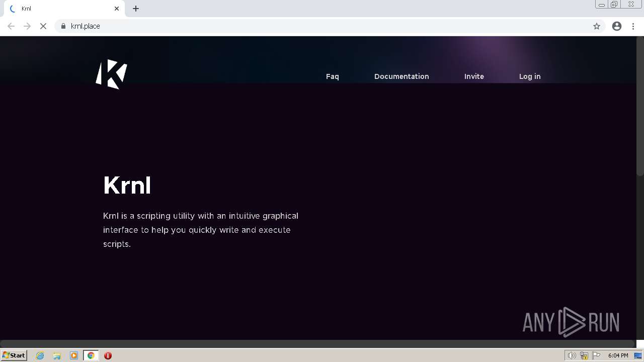Open File Explorer from taskbar
This screenshot has width=644, height=362.
pyautogui.click(x=57, y=355)
